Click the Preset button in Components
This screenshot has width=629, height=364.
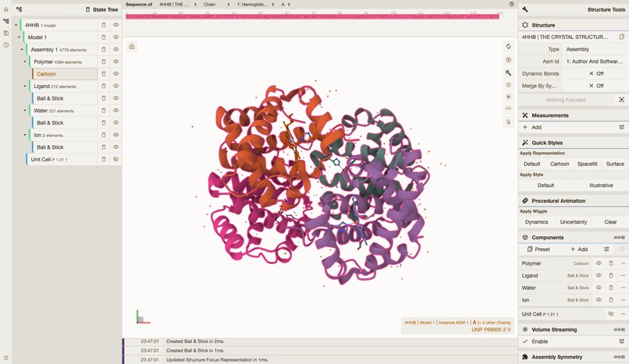[x=538, y=249]
